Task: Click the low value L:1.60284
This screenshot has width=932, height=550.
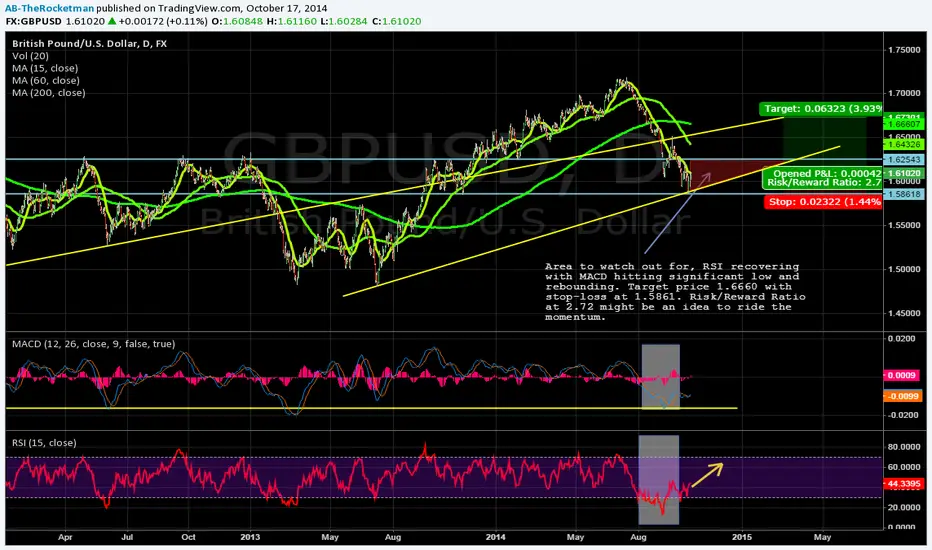Action: [x=344, y=21]
